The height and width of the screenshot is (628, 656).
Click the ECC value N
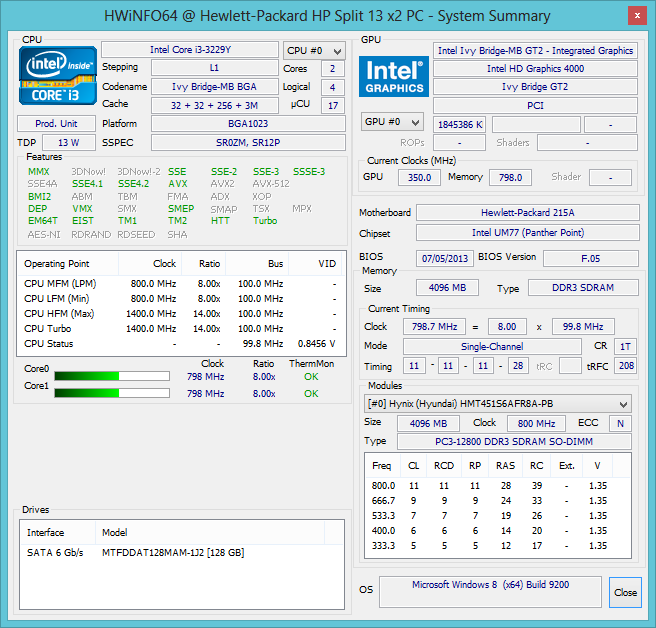tap(620, 423)
